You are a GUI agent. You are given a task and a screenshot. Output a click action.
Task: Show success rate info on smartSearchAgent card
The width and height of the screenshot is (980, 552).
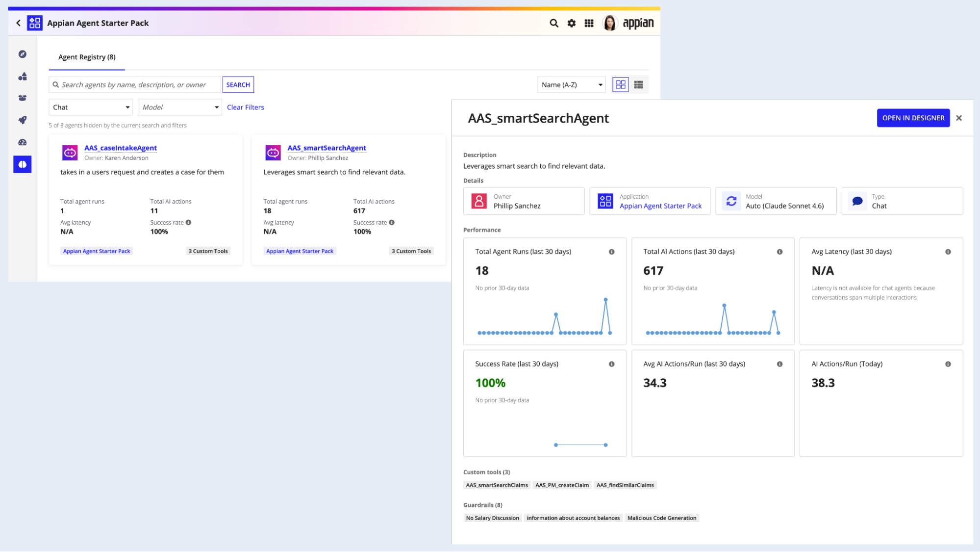coord(392,222)
